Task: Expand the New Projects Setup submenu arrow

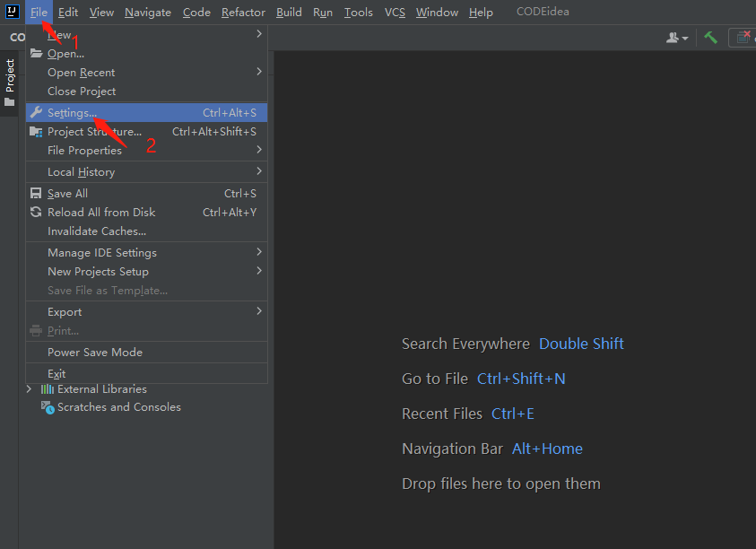Action: (259, 270)
